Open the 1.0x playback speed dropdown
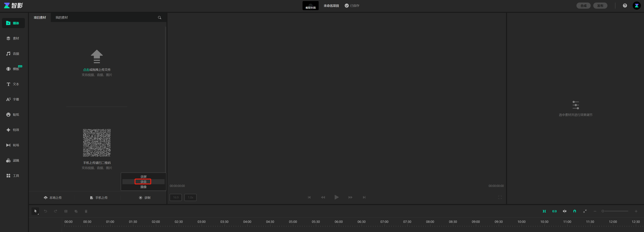 (190, 197)
